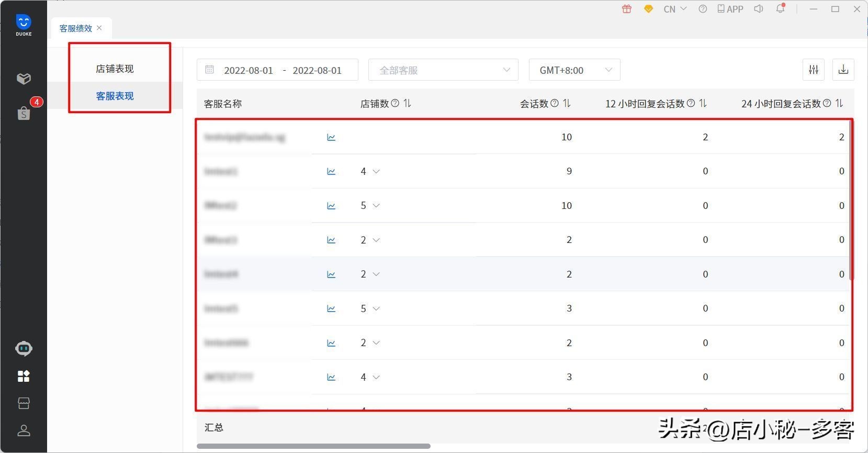Open the shopping bag icon with badge 4
This screenshot has height=453, width=868.
pos(24,113)
